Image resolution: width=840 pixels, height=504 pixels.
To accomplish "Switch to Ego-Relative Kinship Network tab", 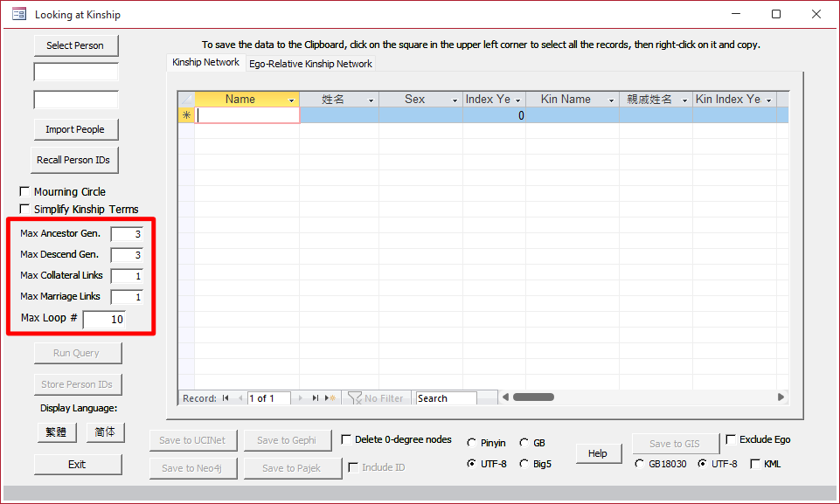I will click(x=310, y=64).
